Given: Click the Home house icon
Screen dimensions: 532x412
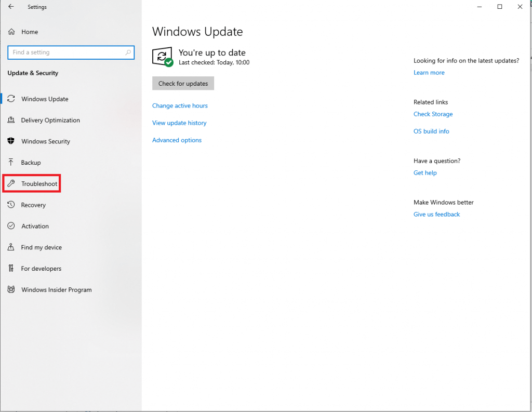Looking at the screenshot, I should (x=11, y=32).
